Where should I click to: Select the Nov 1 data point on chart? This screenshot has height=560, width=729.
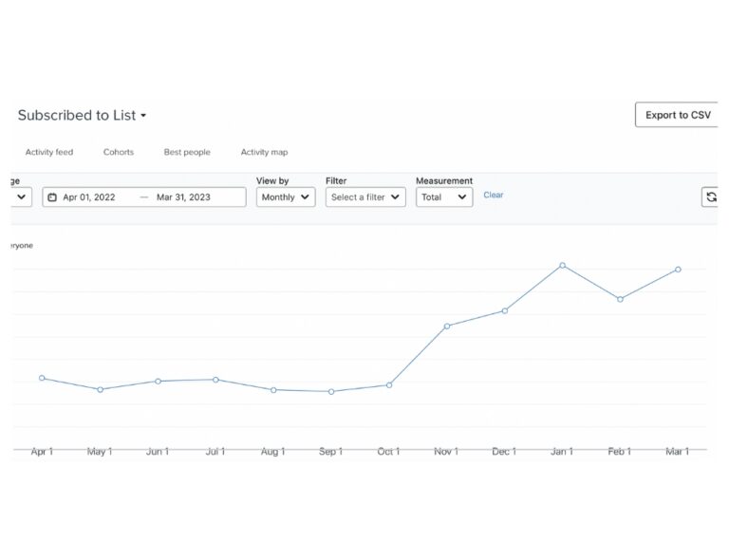tap(447, 326)
